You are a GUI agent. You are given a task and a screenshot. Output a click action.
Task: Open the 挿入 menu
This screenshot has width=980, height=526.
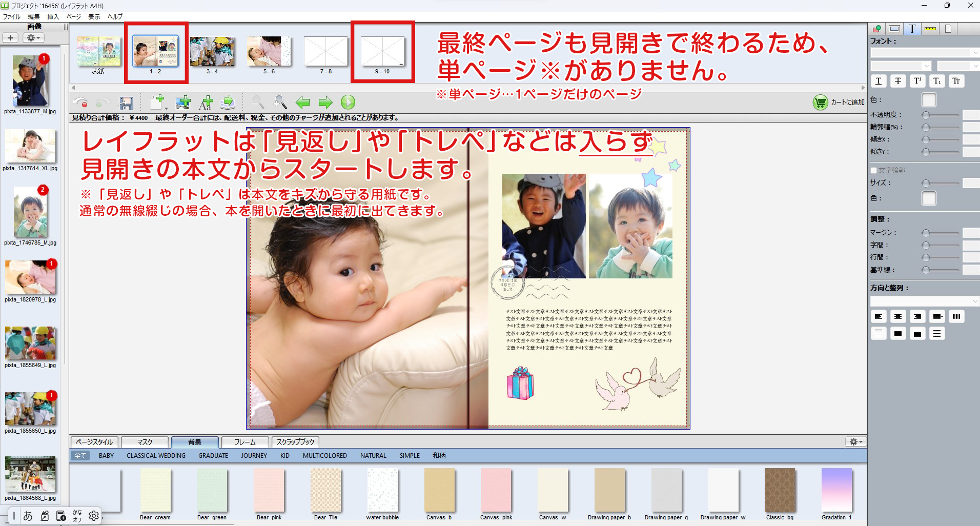click(x=53, y=17)
